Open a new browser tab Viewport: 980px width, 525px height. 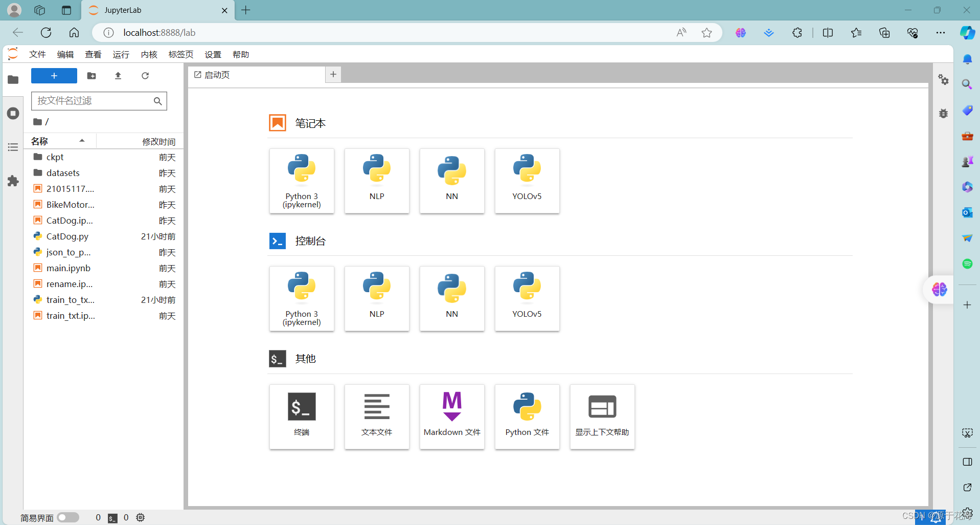pyautogui.click(x=246, y=10)
